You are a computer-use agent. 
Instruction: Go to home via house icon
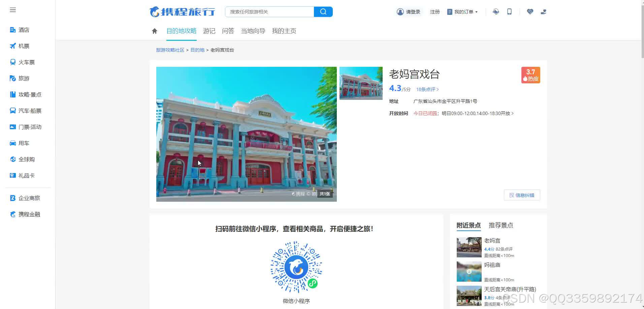coord(155,31)
